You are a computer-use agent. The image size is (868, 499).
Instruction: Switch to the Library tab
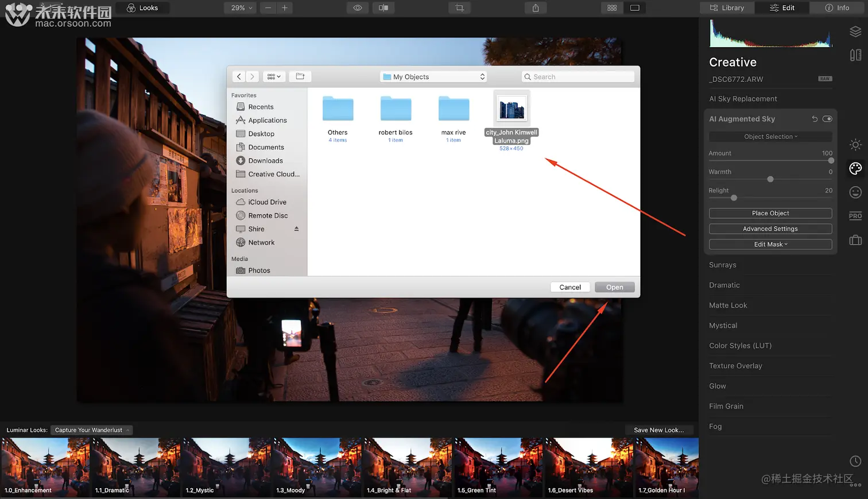click(727, 8)
